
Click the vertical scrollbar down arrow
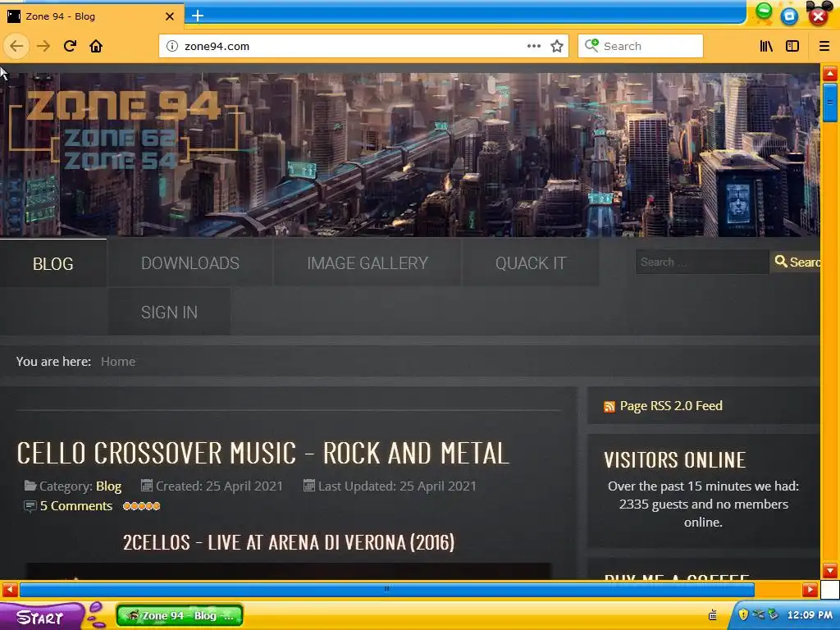[x=830, y=570]
